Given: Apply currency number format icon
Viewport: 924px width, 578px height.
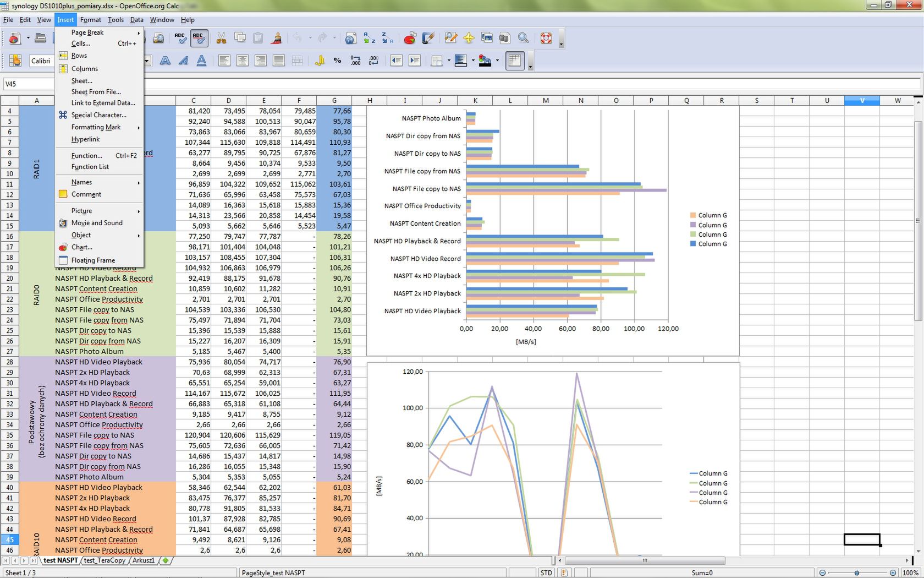Looking at the screenshot, I should (320, 61).
